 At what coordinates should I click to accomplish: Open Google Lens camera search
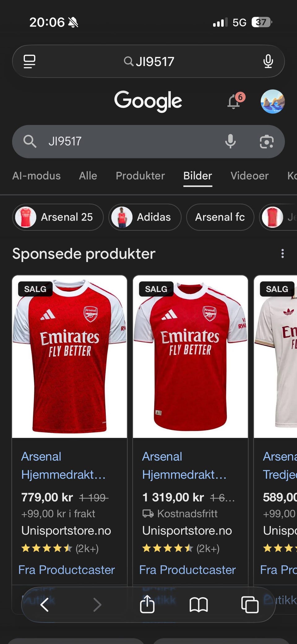[266, 142]
